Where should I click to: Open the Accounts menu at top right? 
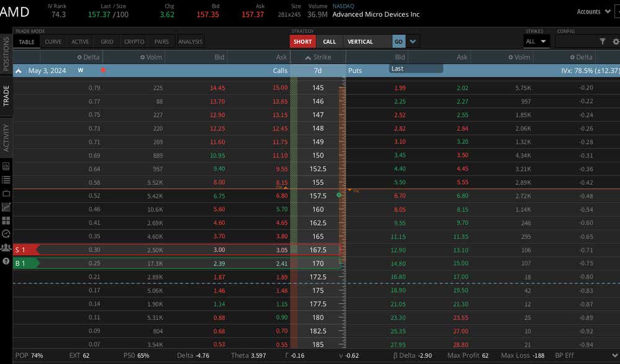(x=593, y=12)
